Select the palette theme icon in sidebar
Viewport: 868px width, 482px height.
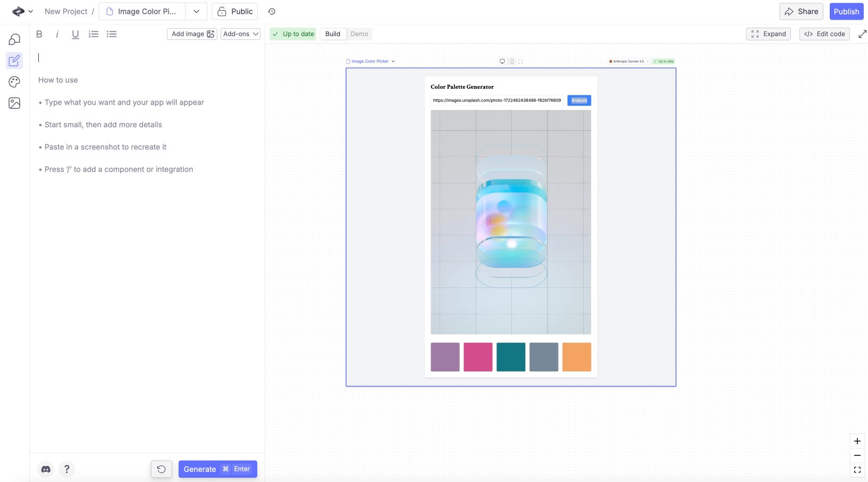14,82
